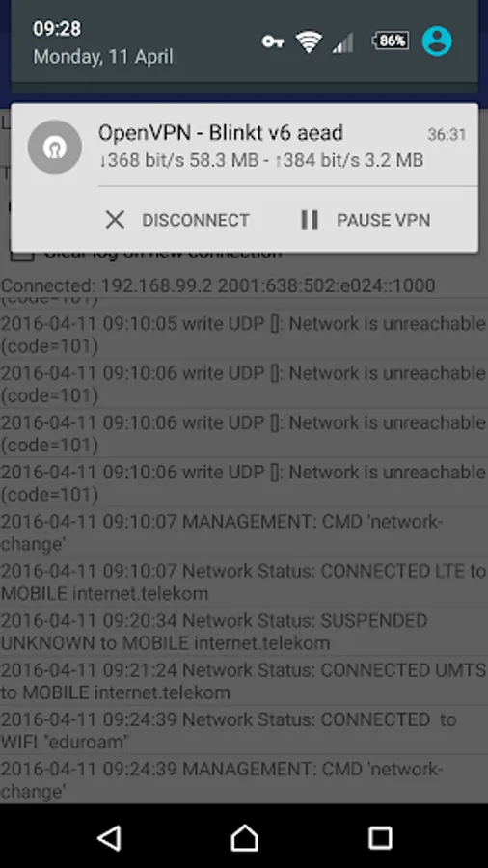Expand quick settings via the 09:28 clock
The width and height of the screenshot is (488, 868).
tap(57, 29)
